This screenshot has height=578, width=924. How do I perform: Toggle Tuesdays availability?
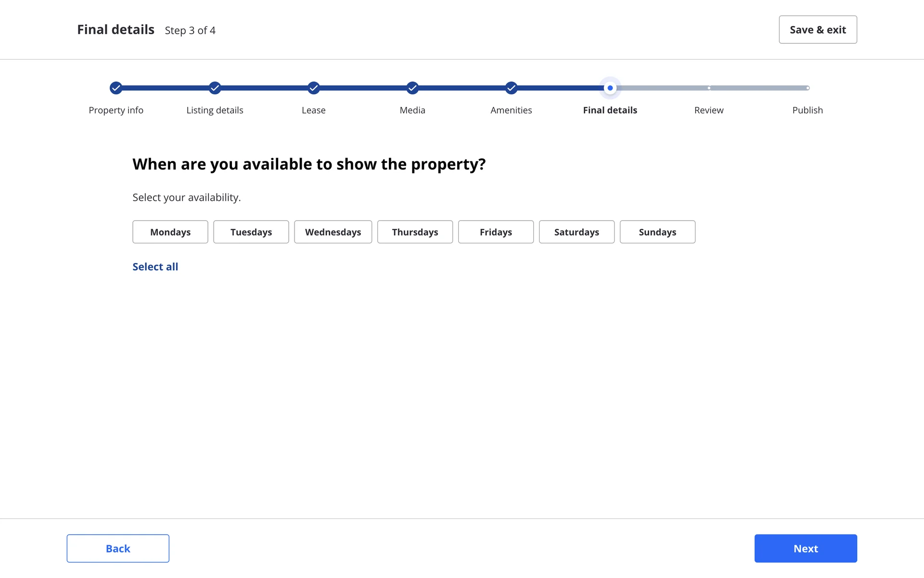pyautogui.click(x=251, y=232)
